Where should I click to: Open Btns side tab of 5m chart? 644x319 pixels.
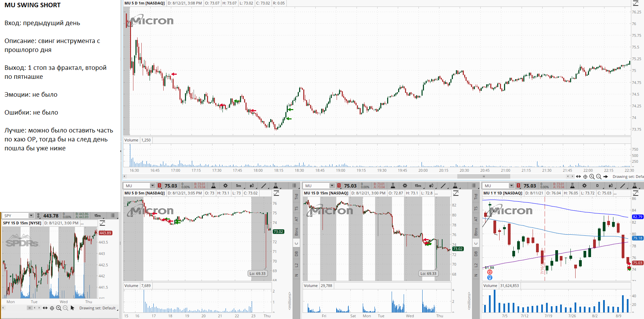(296, 232)
